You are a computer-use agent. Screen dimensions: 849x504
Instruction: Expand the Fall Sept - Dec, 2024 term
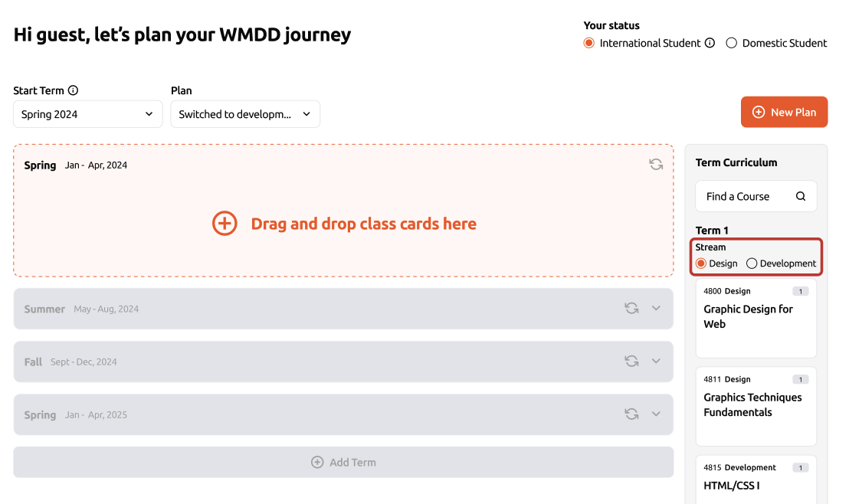point(656,361)
